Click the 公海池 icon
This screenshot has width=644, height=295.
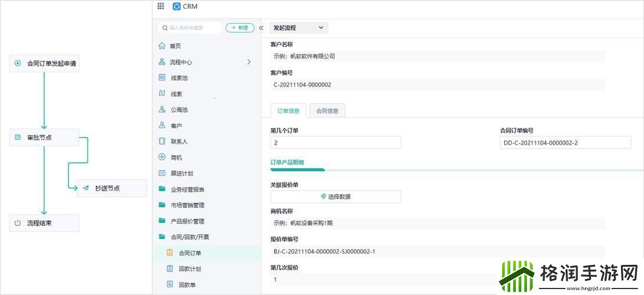(x=162, y=110)
